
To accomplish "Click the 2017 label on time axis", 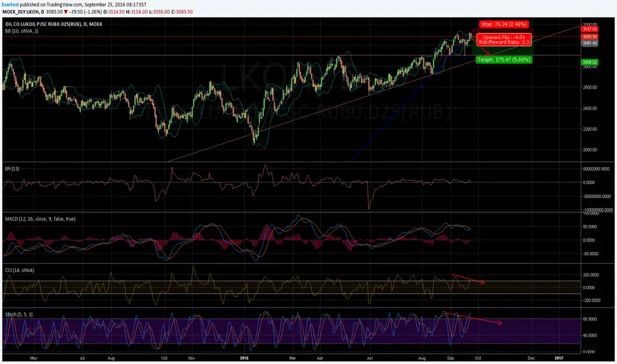I will [x=559, y=359].
